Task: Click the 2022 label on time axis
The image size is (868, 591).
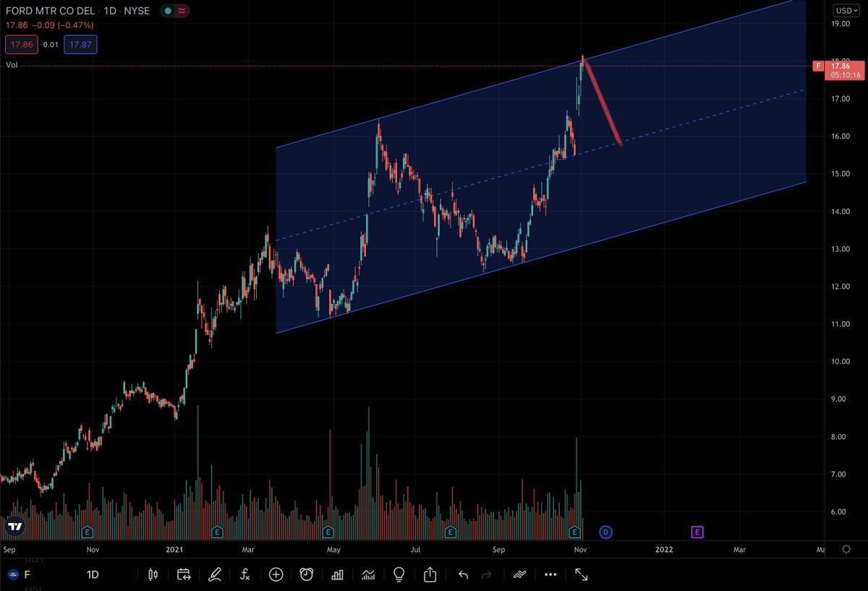Action: tap(665, 550)
